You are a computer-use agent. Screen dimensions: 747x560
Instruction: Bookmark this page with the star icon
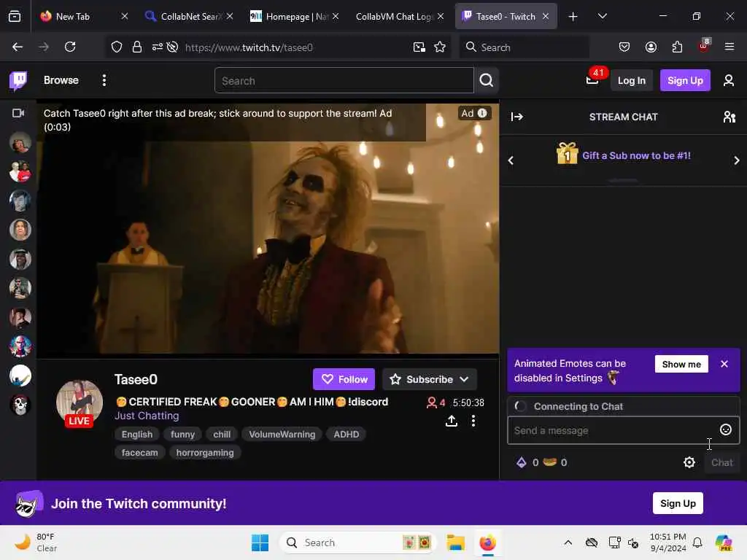point(440,47)
